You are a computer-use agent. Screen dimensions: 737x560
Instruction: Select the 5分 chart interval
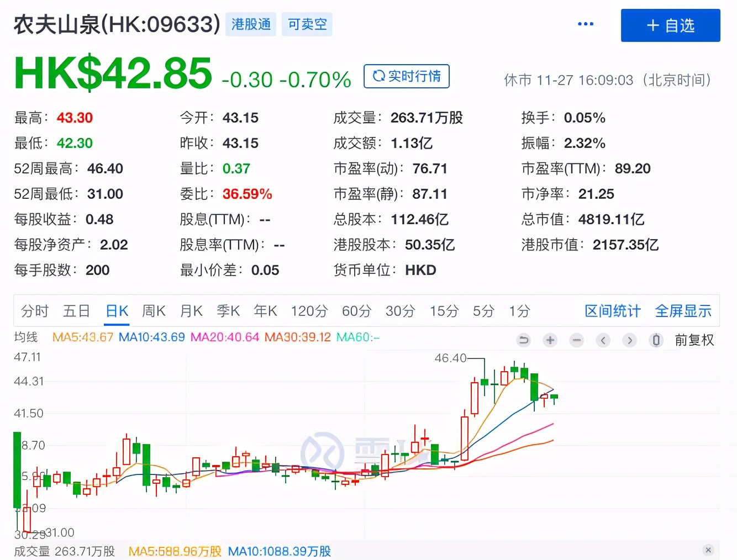[x=483, y=311]
